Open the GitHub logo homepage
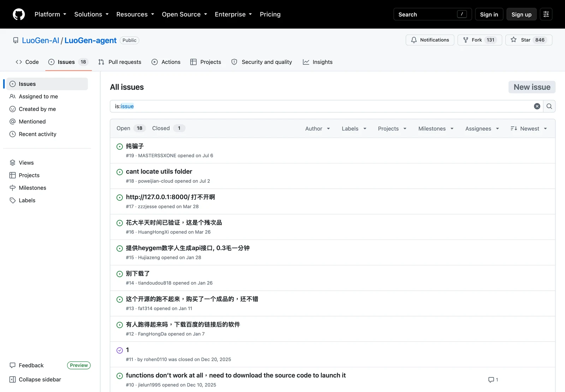 point(19,14)
